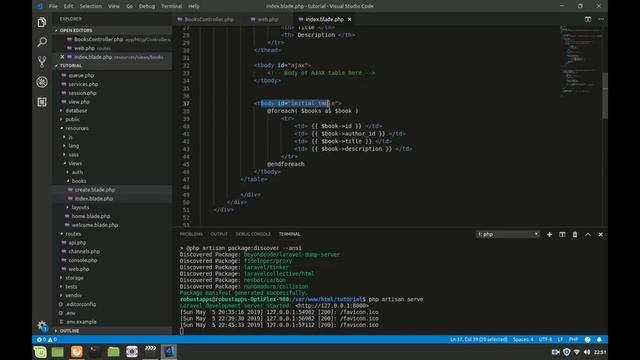Close the index.blade.php editor tab

(x=349, y=19)
